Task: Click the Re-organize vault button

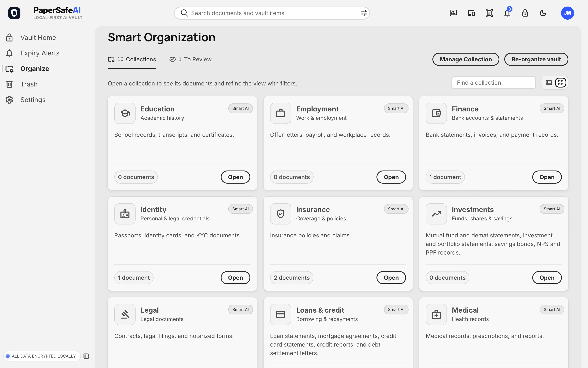Action: pyautogui.click(x=536, y=59)
